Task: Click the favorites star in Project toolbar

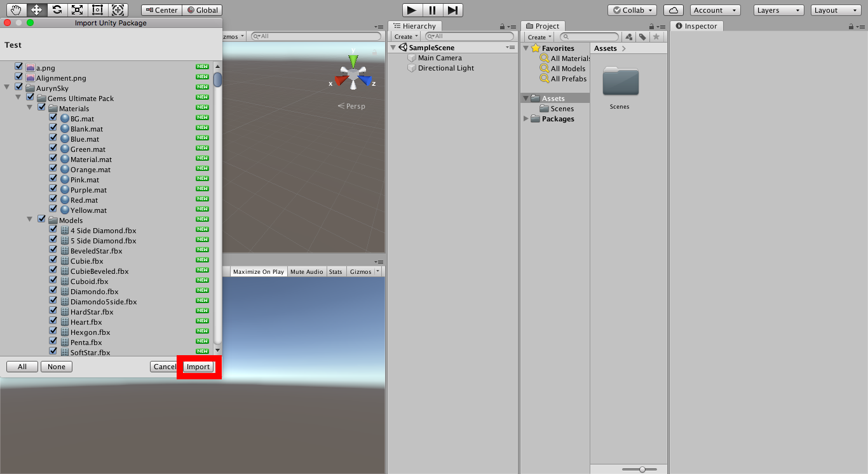Action: click(x=656, y=37)
